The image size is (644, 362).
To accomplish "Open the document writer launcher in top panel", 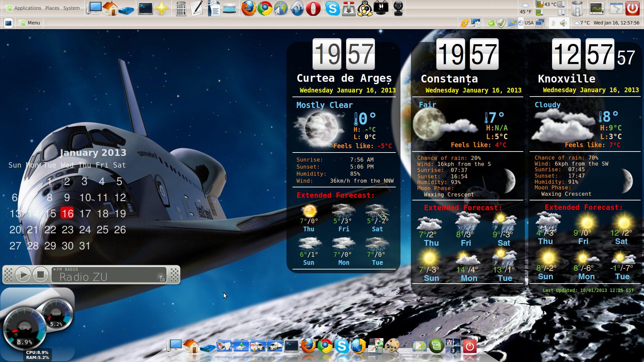I will (x=213, y=8).
